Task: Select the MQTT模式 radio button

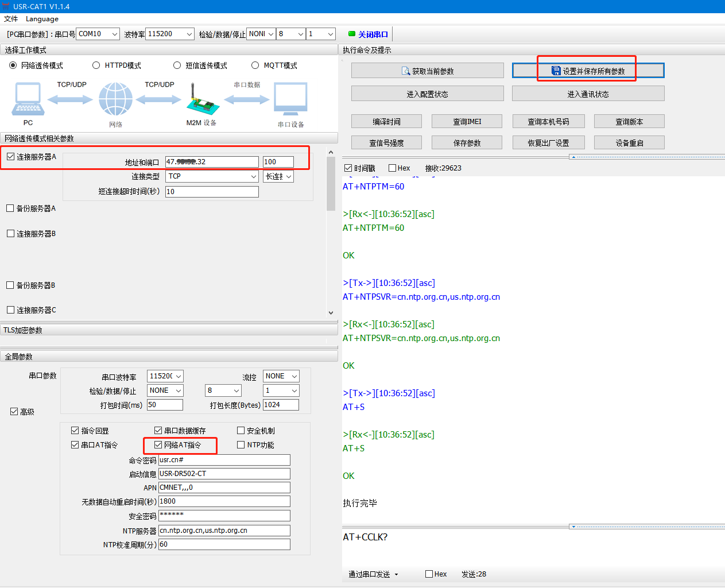Action: (255, 65)
